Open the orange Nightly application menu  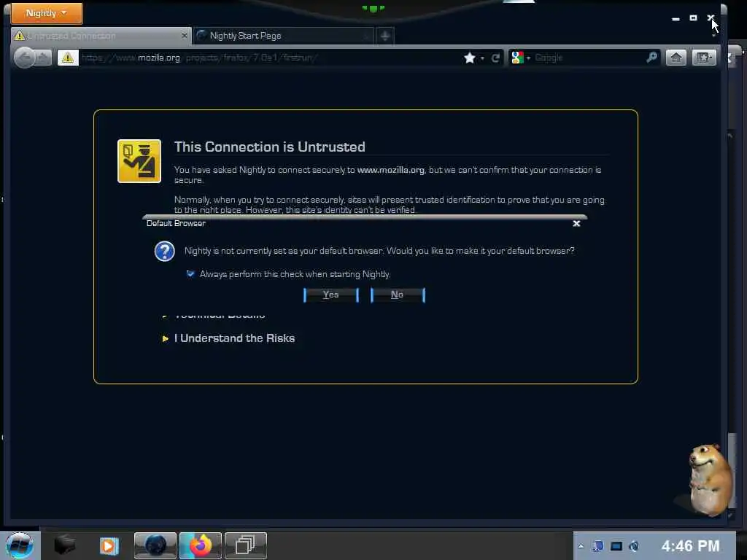(46, 13)
